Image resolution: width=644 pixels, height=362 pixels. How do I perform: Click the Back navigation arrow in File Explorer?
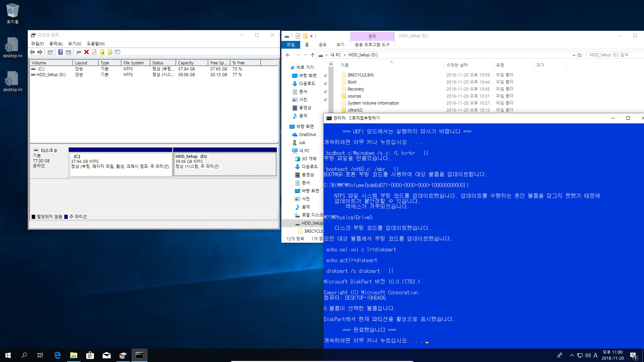(287, 55)
